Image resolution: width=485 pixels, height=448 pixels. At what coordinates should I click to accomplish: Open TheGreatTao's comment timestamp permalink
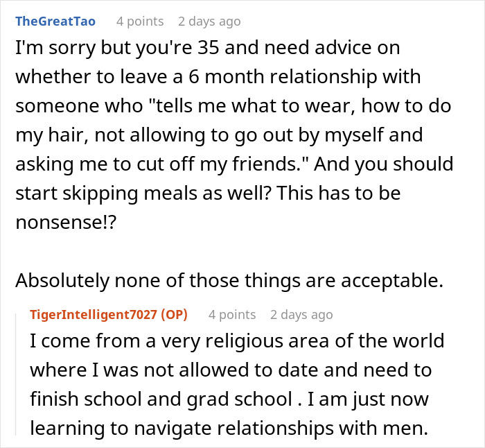coord(209,21)
